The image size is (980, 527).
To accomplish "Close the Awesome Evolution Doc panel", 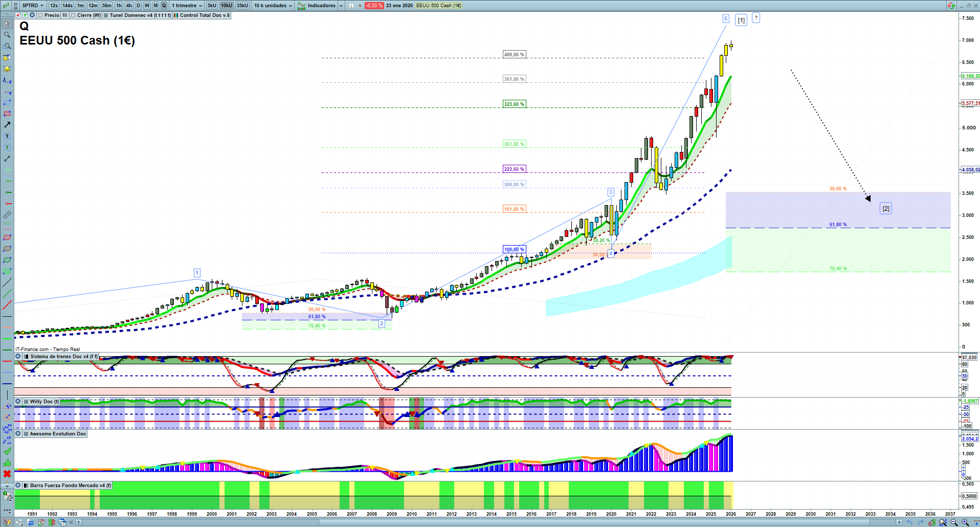I will click(x=18, y=434).
